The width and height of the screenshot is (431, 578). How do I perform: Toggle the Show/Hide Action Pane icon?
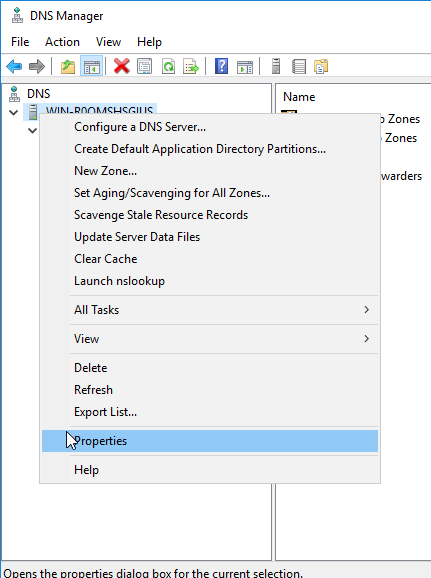245,67
